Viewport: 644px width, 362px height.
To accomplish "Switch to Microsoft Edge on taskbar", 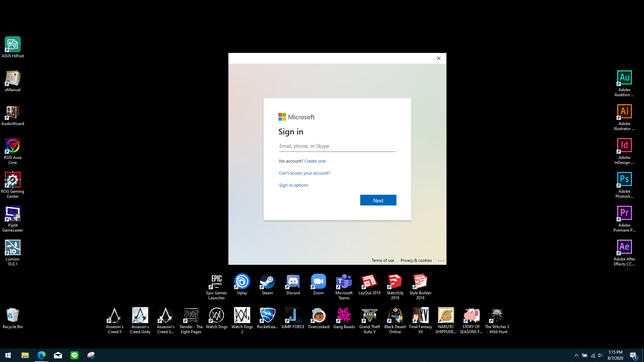I will pos(42,355).
